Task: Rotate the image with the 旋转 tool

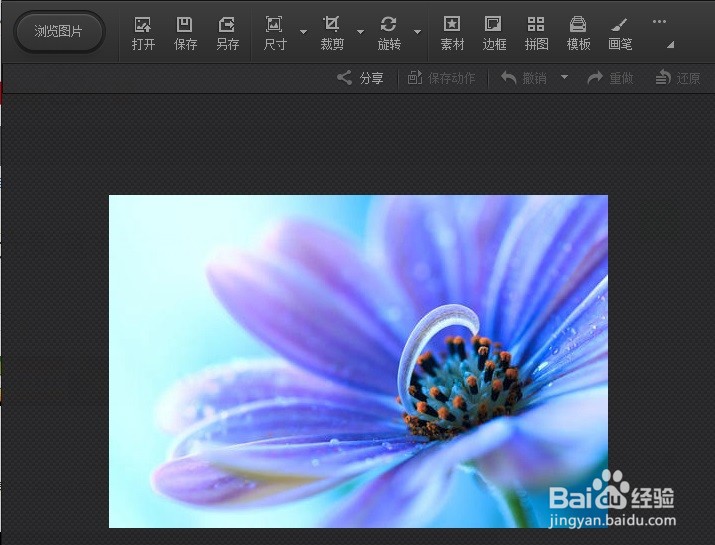Action: tap(389, 33)
